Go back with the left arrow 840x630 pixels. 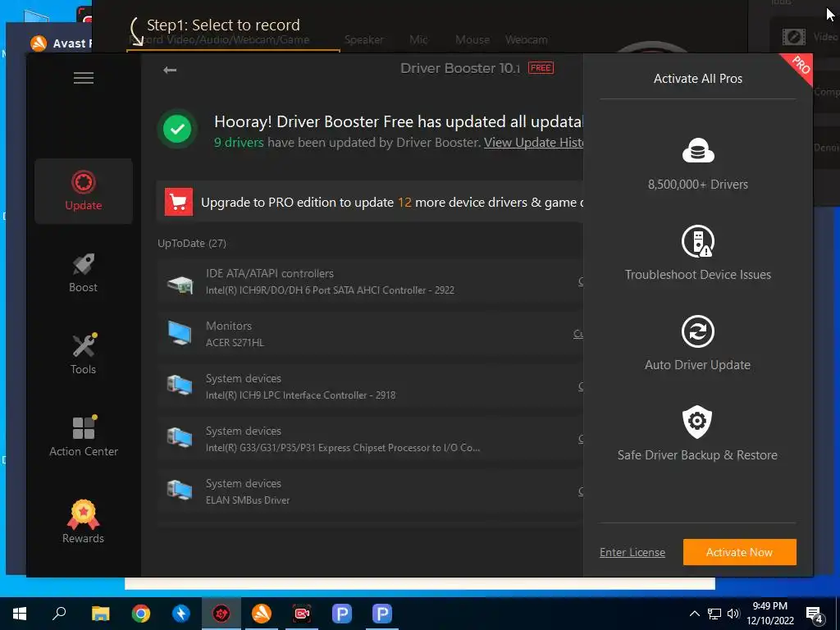170,70
